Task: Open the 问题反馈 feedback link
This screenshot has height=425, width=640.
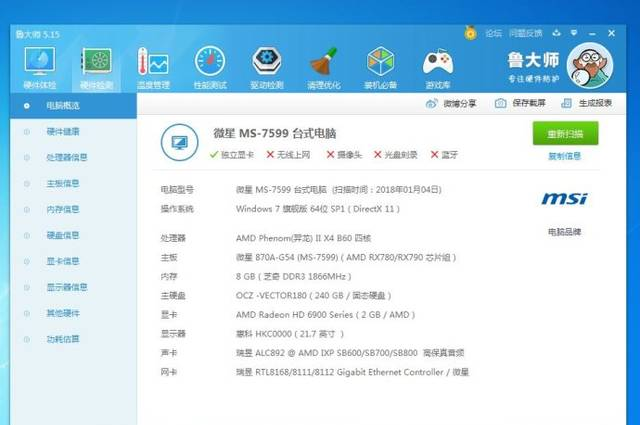Action: coord(526,33)
